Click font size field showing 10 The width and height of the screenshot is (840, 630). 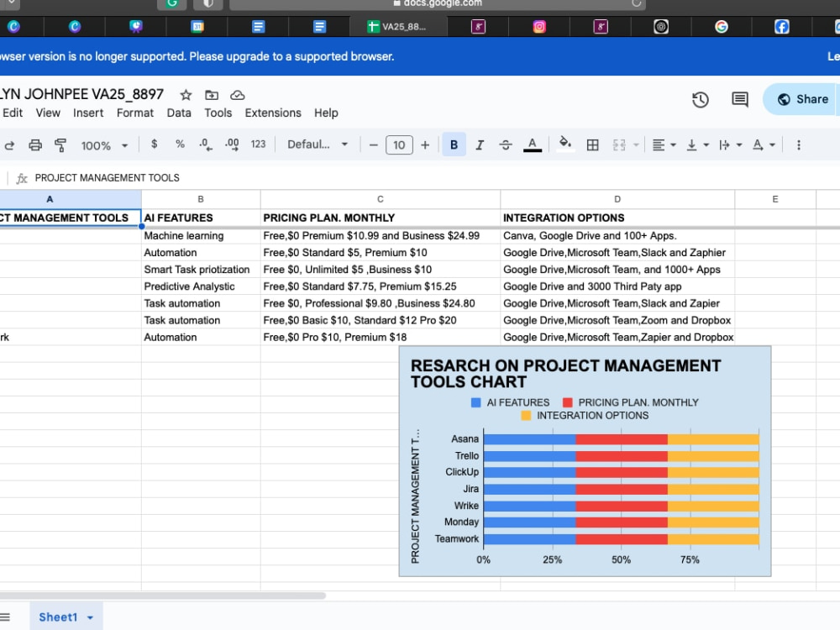click(399, 144)
